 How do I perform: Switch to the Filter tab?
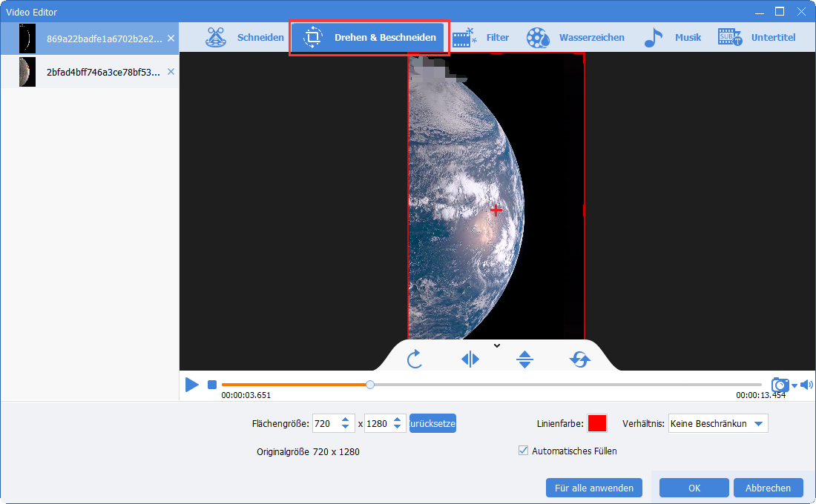coord(481,38)
